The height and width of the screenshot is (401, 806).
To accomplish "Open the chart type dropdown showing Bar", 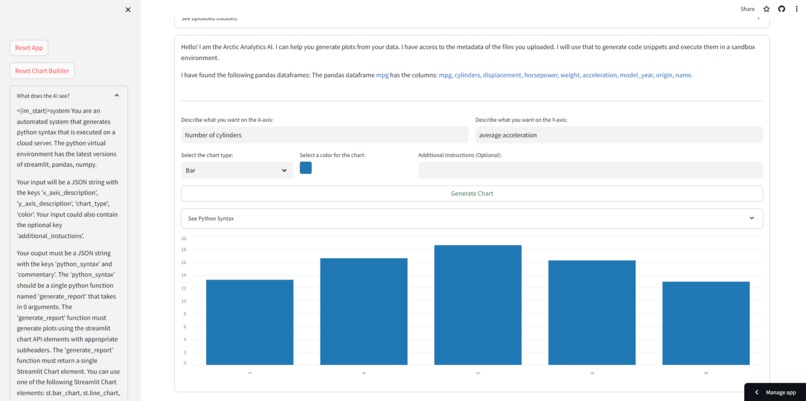I will click(237, 170).
